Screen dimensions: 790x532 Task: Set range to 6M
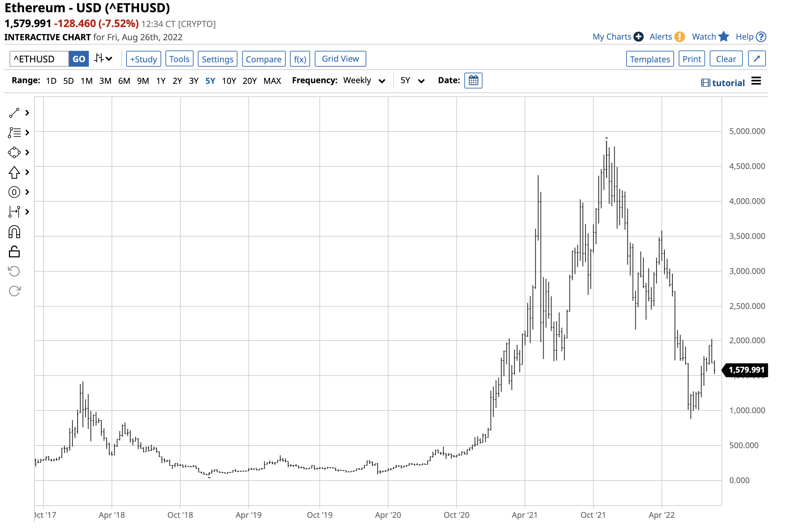[x=124, y=81]
